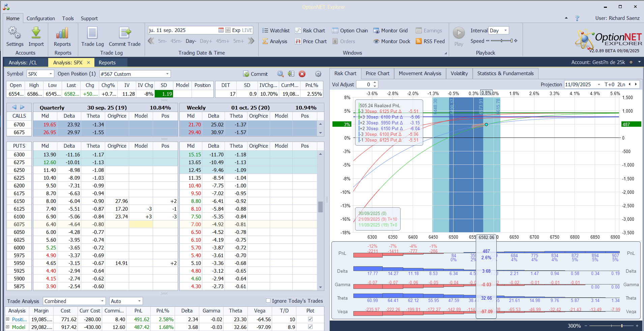Click the magnifier search icon beside Commit
The width and height of the screenshot is (644, 331).
pos(280,74)
